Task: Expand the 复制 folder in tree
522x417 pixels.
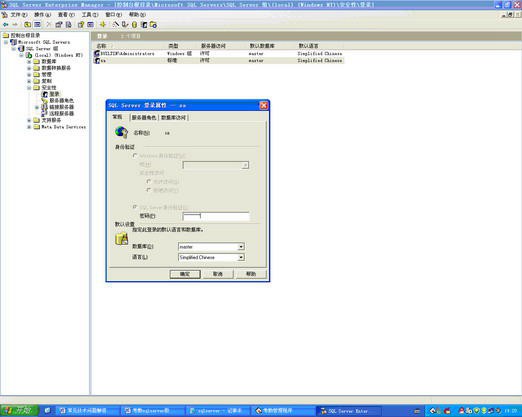Action: [29, 81]
